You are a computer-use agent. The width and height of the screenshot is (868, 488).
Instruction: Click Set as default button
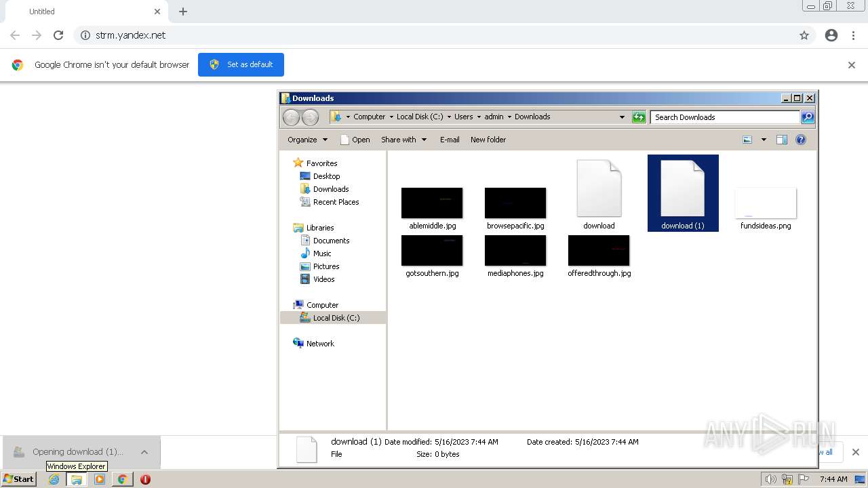241,64
